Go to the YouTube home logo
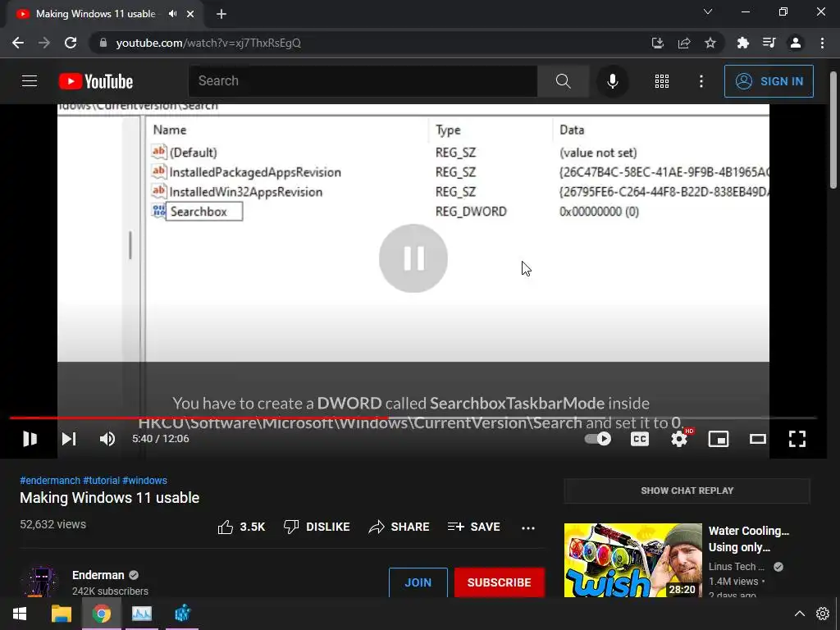The width and height of the screenshot is (840, 630). click(96, 81)
